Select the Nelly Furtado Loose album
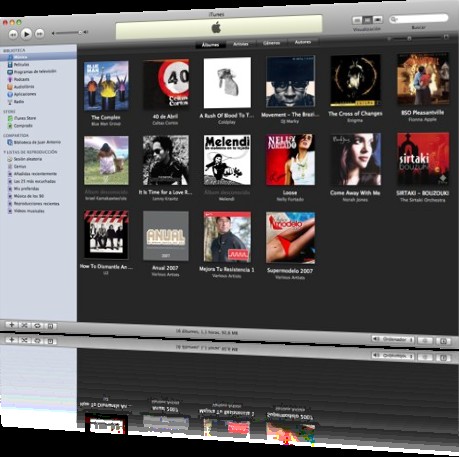This screenshot has width=459, height=457. point(290,160)
